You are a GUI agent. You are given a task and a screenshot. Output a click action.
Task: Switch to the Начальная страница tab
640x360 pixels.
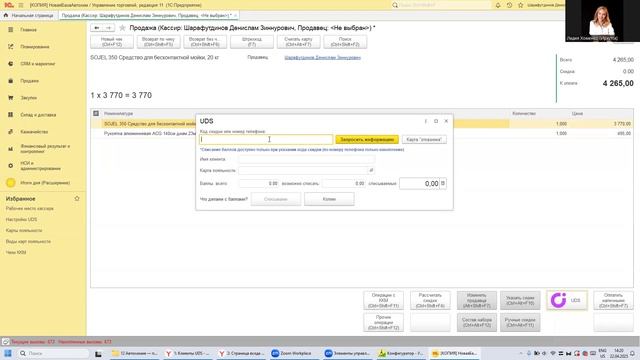click(x=29, y=16)
